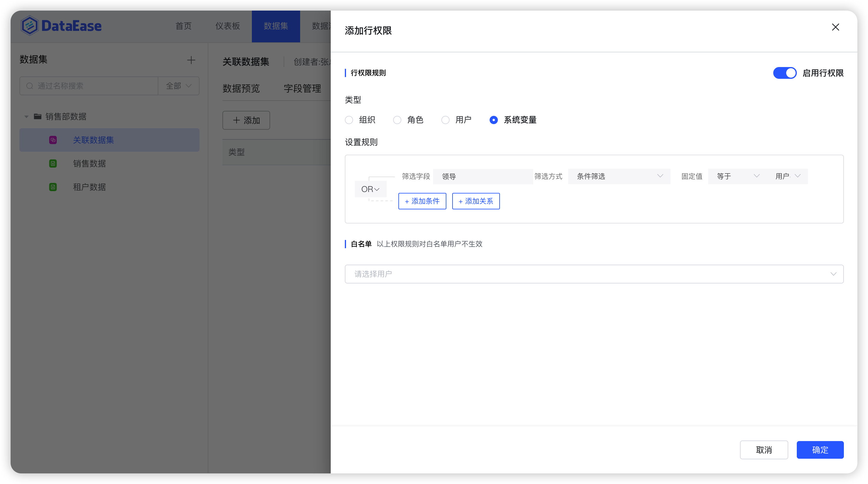Click the green icon beside 销售数据
This screenshot has height=484, width=868.
[53, 163]
